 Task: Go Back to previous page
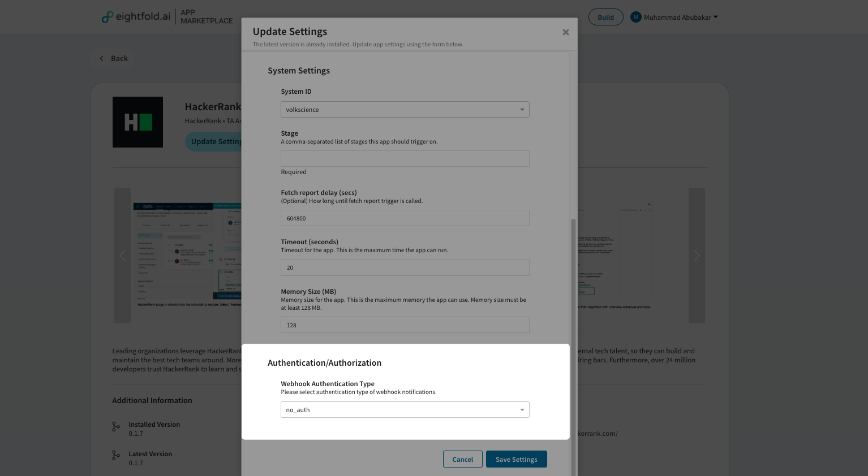coord(114,58)
